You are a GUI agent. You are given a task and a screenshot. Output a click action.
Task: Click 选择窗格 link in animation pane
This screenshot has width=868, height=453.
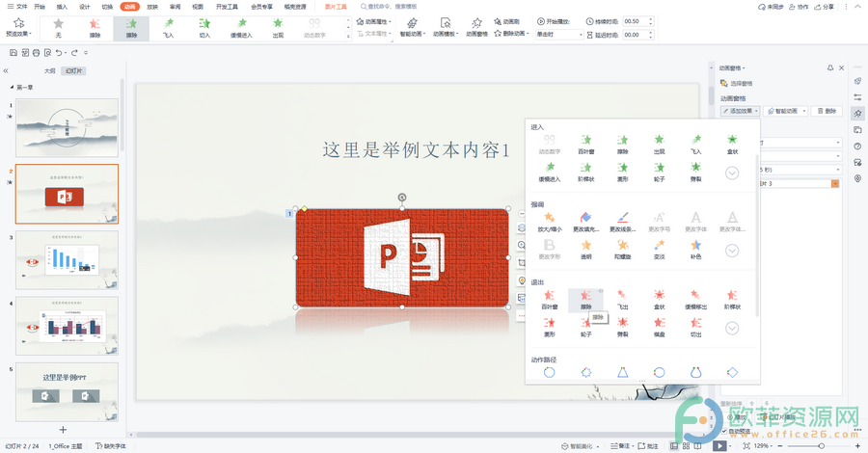736,83
